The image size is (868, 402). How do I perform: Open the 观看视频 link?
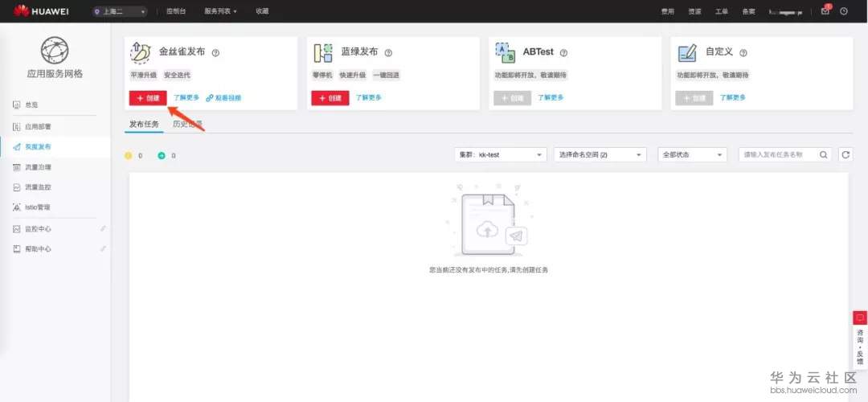pos(223,98)
